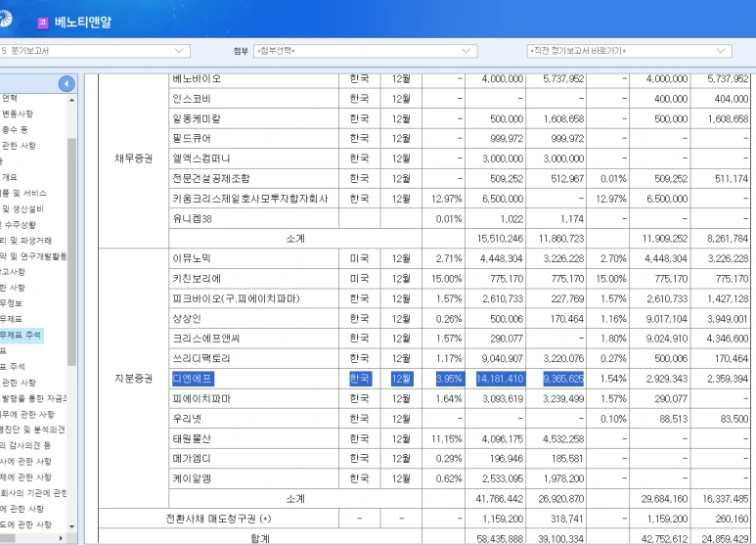
Task: Click the 피크바이오(구.피에이치파마) row name
Action: coord(237,298)
